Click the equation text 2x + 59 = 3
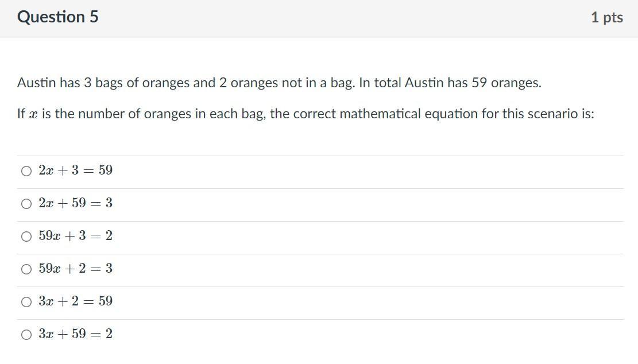638x364 pixels. pyautogui.click(x=75, y=203)
